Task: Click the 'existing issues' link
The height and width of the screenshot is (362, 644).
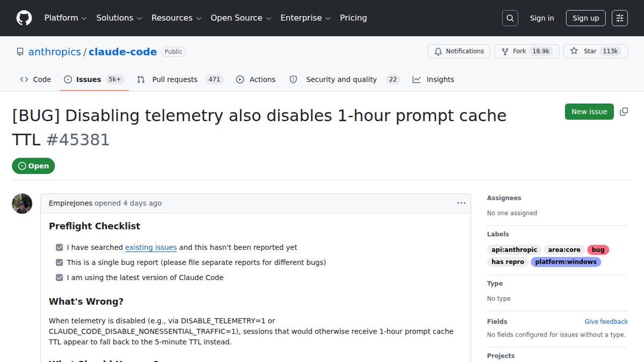Action: tap(151, 247)
